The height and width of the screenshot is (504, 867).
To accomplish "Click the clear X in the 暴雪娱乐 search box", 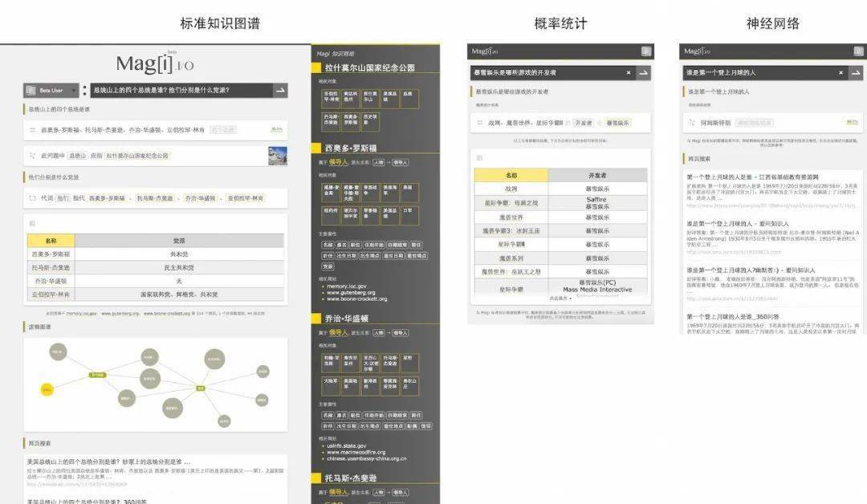I will coord(629,73).
